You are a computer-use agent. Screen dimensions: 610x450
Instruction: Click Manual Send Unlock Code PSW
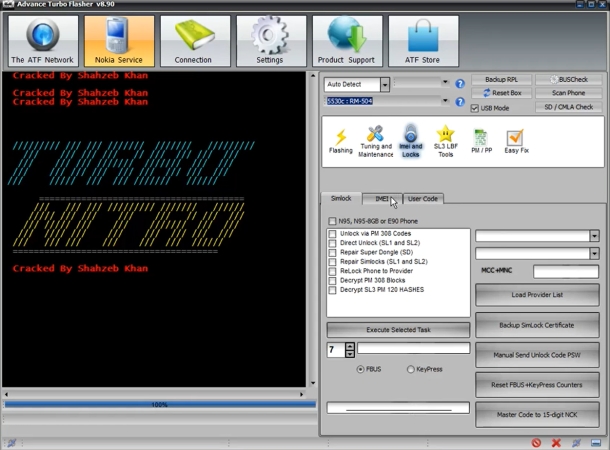pyautogui.click(x=537, y=355)
